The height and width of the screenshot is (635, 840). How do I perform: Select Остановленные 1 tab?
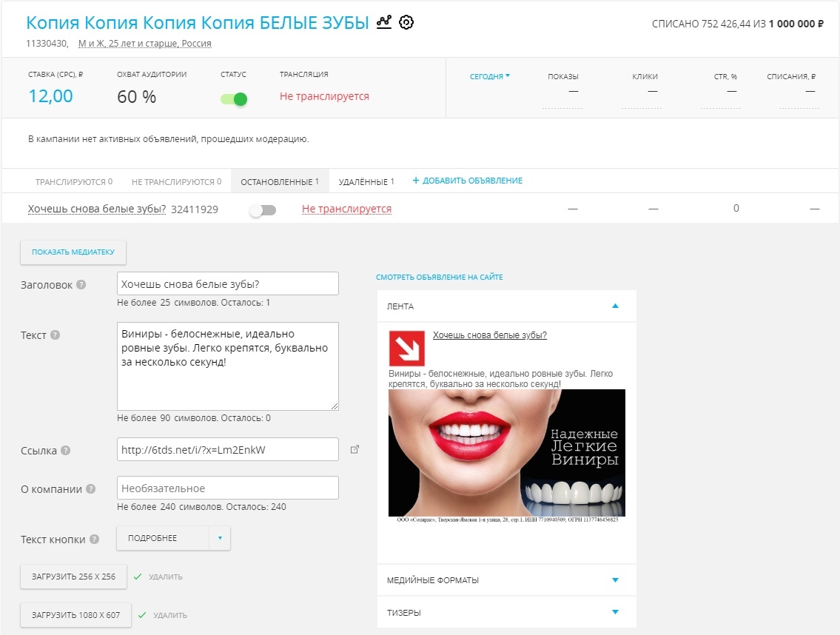pyautogui.click(x=280, y=181)
